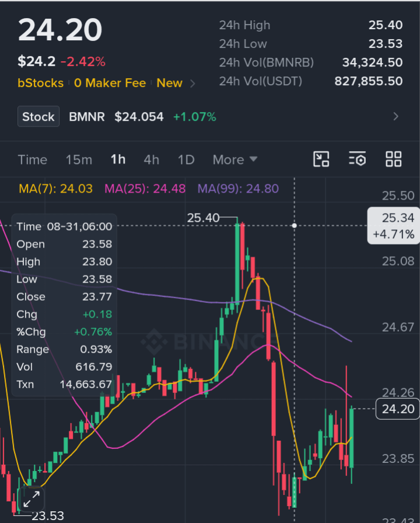The height and width of the screenshot is (523, 420).
Task: Open the picture-in-picture chart icon
Action: 321,159
